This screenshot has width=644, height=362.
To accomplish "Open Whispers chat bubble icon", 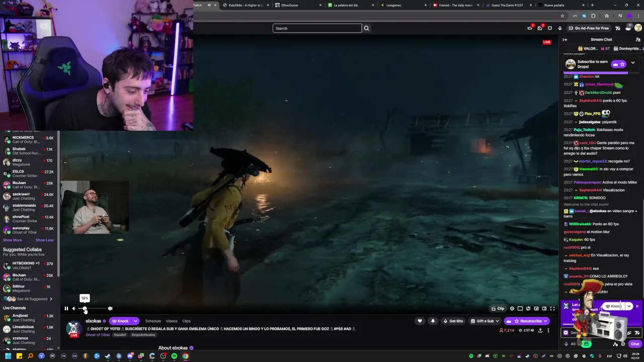I will point(550,28).
